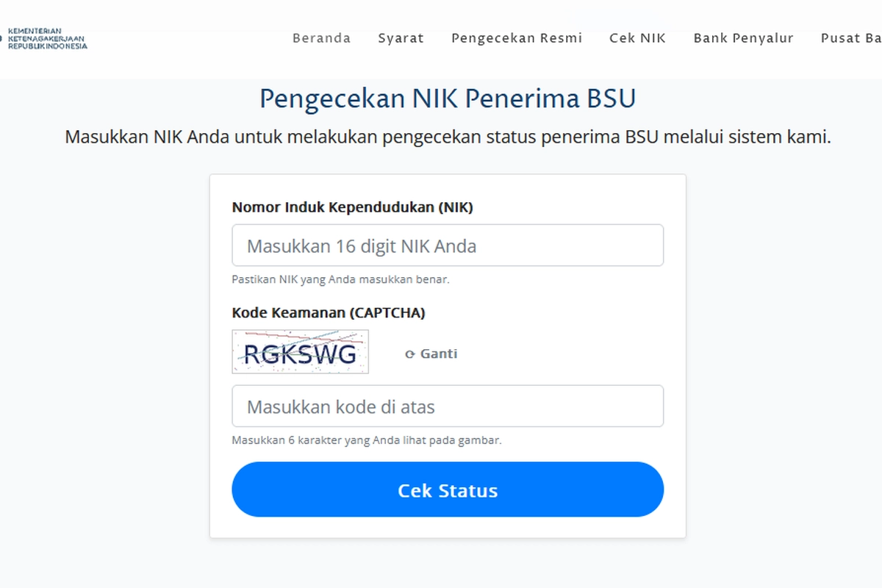Click the Pengecekan NIK Penerima BSU heading
The height and width of the screenshot is (588, 882).
[447, 98]
